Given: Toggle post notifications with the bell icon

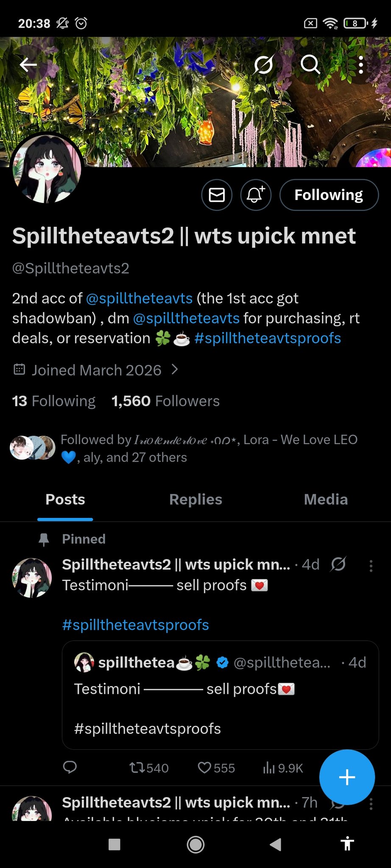Looking at the screenshot, I should tap(256, 195).
